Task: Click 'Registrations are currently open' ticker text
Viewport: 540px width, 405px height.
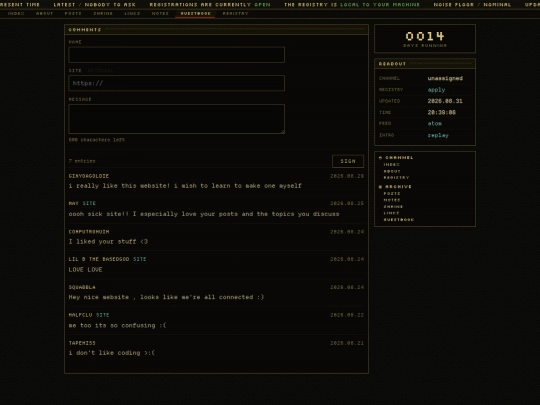Action: pyautogui.click(x=210, y=4)
